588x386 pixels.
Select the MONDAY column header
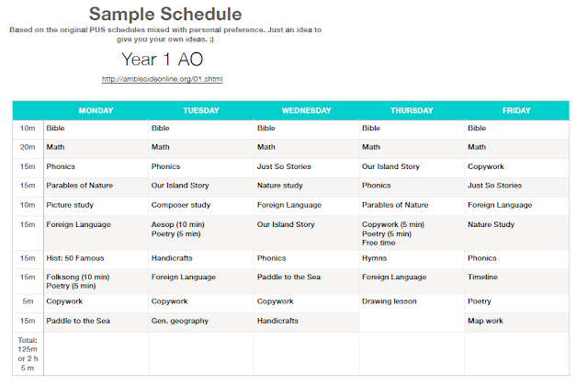[96, 110]
